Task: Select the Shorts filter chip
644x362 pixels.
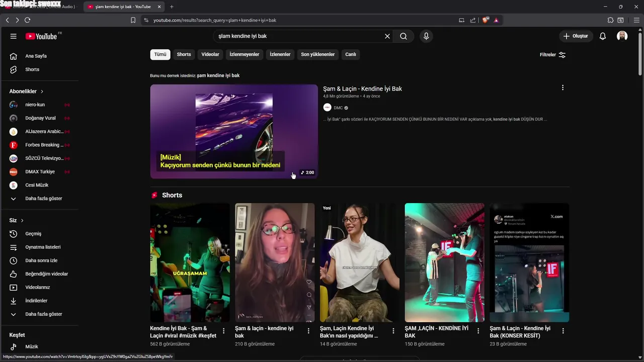Action: click(x=184, y=54)
